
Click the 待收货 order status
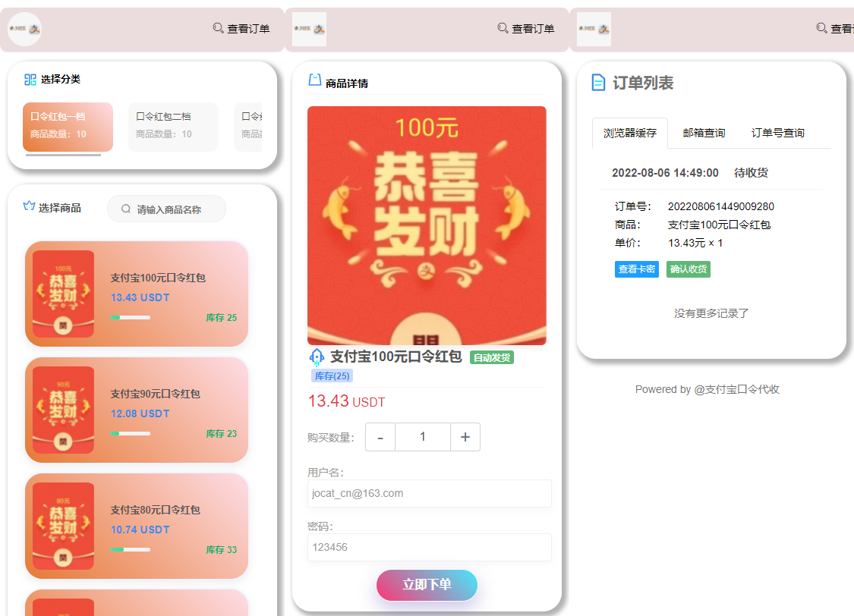[x=751, y=172]
